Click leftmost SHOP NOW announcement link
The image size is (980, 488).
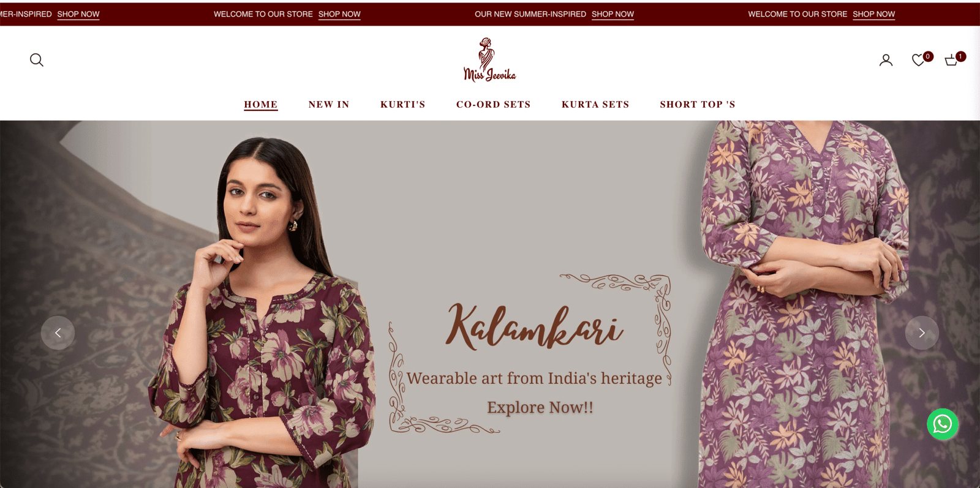pyautogui.click(x=78, y=14)
